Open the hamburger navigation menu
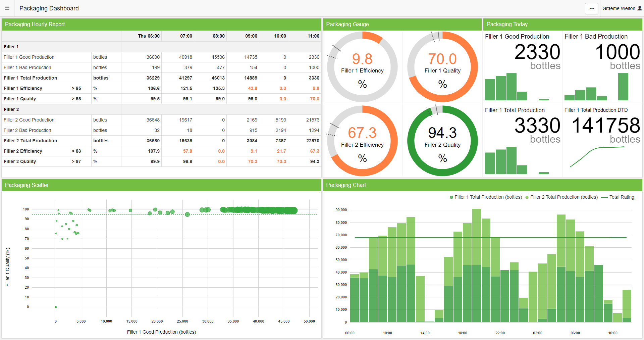 (7, 8)
